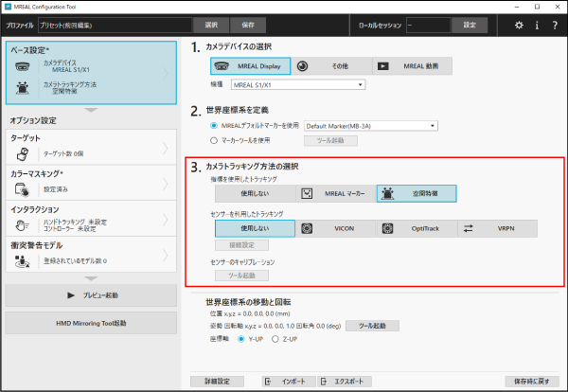Image resolution: width=568 pixels, height=392 pixels.
Task: Select マーカーツールを使用 radio button
Action: (x=214, y=140)
